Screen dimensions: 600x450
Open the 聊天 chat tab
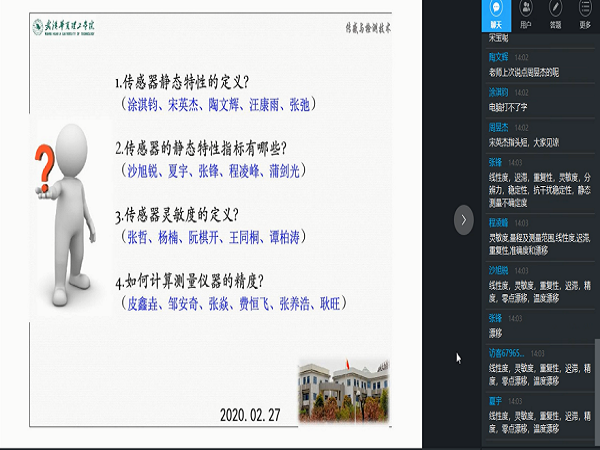pyautogui.click(x=497, y=16)
